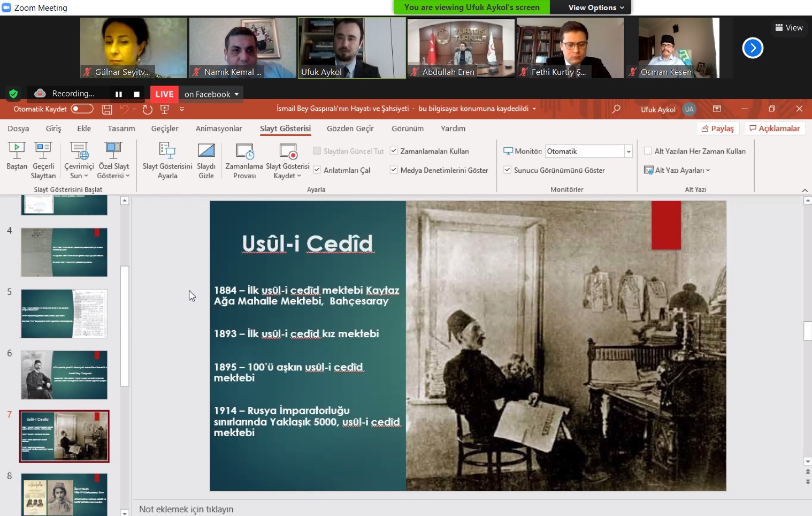Pause the Zoom recording
This screenshot has height=516, width=812.
point(119,94)
